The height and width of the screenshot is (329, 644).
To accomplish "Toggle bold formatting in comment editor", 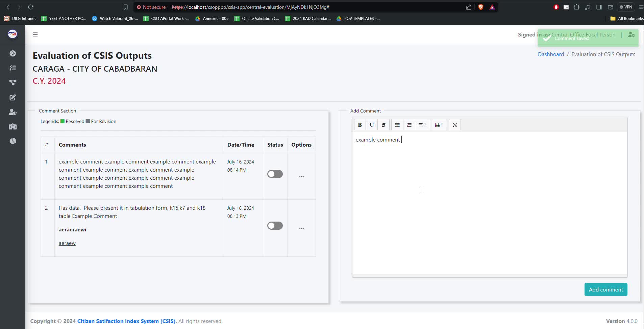I will 360,125.
